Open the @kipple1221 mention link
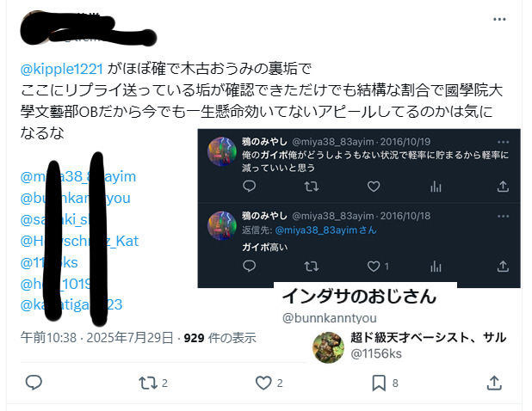This screenshot has height=411, width=532. click(x=61, y=69)
